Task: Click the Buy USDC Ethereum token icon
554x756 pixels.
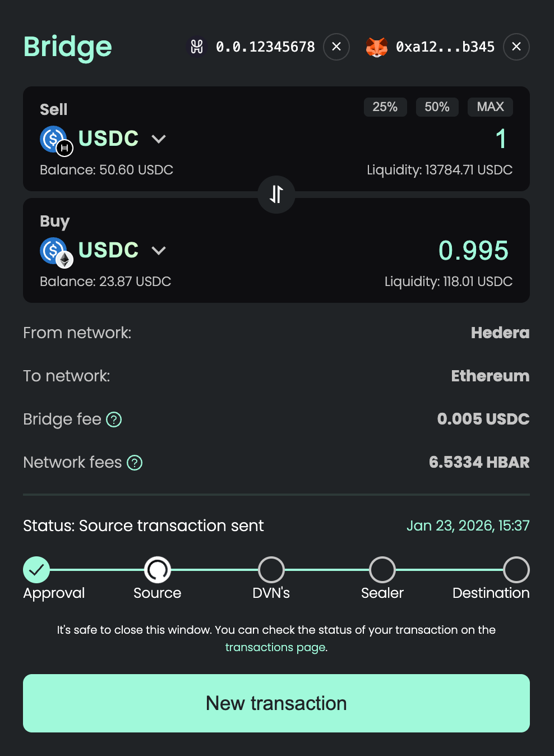Action: pyautogui.click(x=54, y=251)
